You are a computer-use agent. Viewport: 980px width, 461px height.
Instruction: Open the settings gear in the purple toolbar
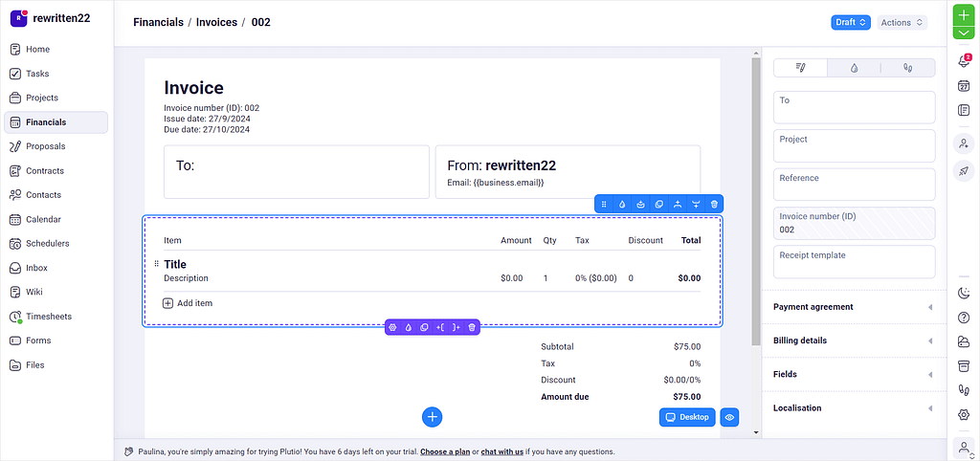coord(392,327)
